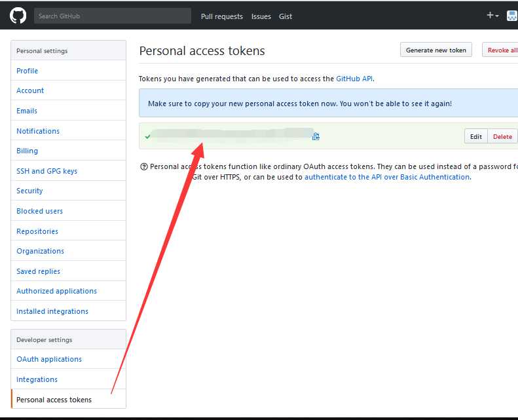Open Repositories settings
This screenshot has height=420, width=518.
[x=68, y=231]
